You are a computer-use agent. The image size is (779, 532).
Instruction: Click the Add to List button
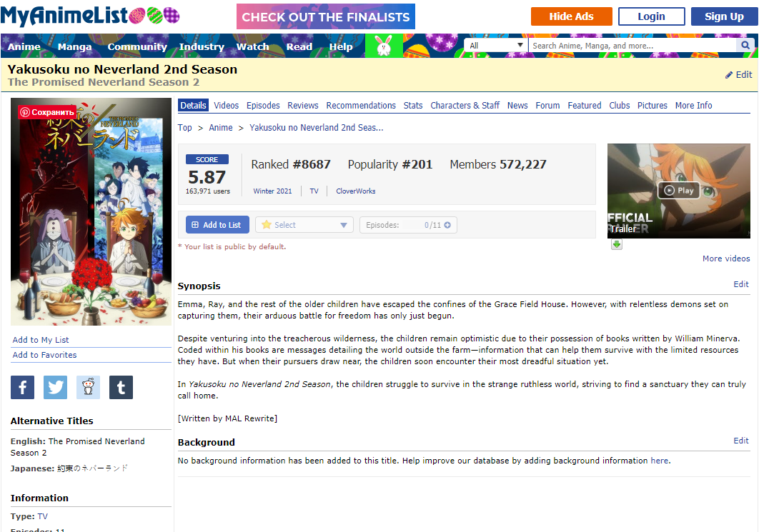[x=216, y=225]
